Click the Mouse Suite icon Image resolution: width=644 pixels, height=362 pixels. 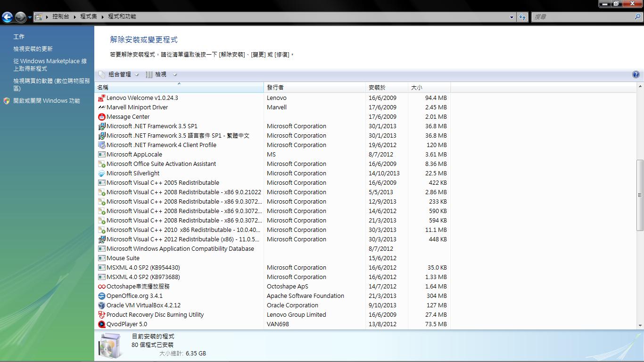[x=101, y=258]
